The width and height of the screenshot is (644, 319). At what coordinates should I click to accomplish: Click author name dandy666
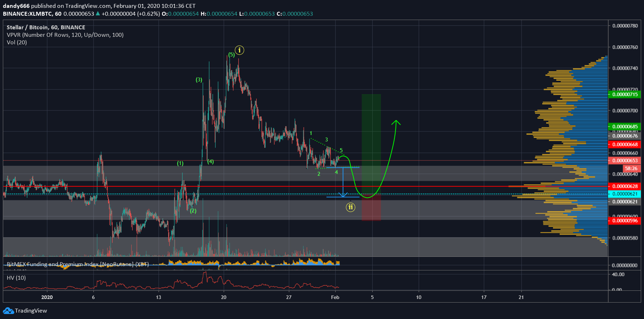(16, 6)
